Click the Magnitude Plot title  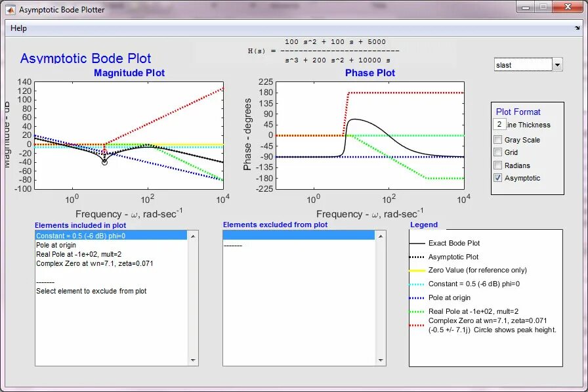pos(129,73)
